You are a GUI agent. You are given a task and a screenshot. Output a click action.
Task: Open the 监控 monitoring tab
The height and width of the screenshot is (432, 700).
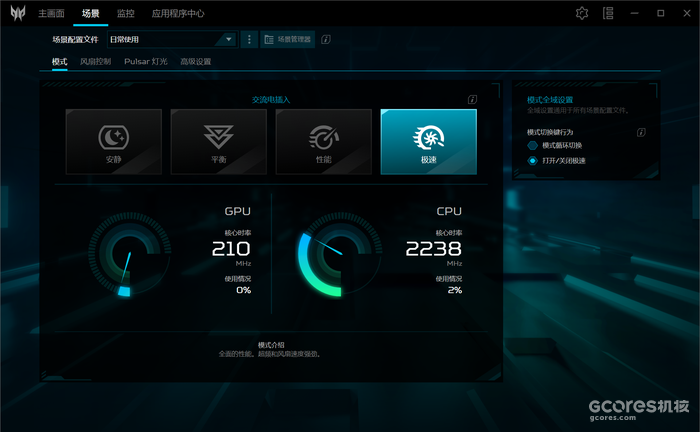(125, 14)
